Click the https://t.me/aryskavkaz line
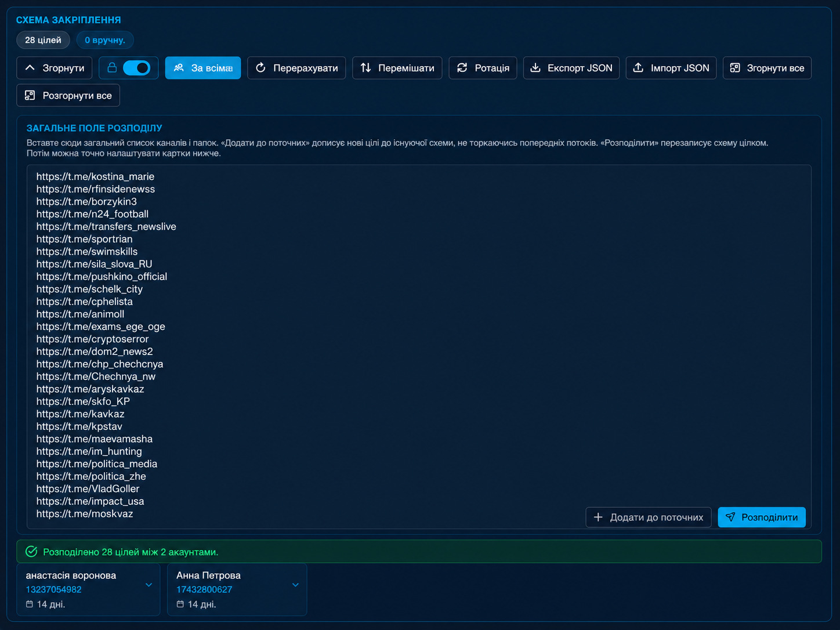840x630 pixels. 90,389
